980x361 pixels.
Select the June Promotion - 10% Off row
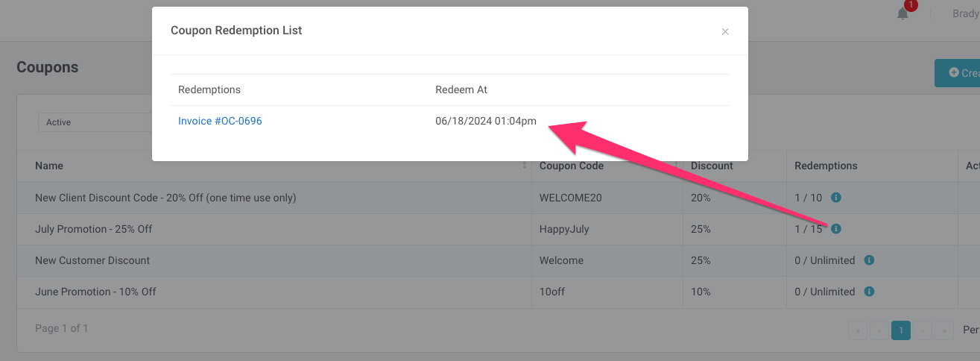(x=95, y=292)
